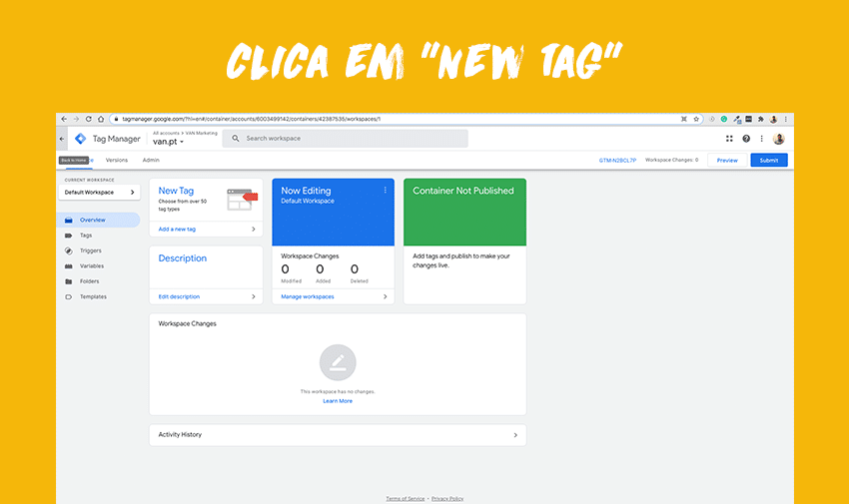The height and width of the screenshot is (504, 849).
Task: Switch to the Admin tab
Action: point(151,160)
